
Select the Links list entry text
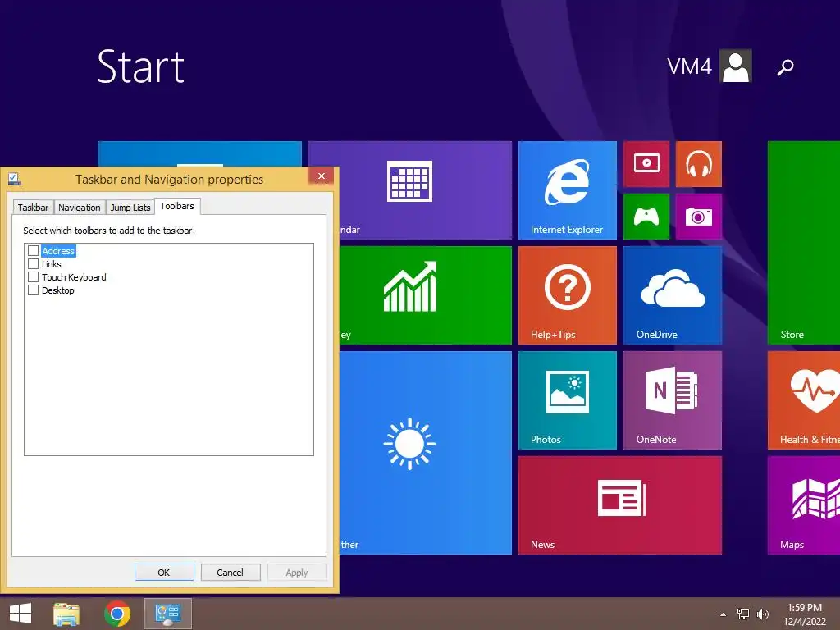pyautogui.click(x=52, y=264)
